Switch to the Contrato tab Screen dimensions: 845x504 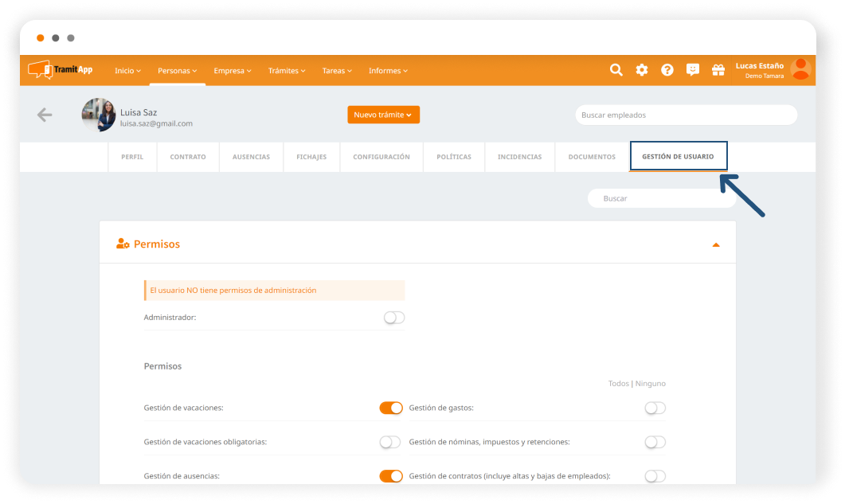[x=188, y=157]
